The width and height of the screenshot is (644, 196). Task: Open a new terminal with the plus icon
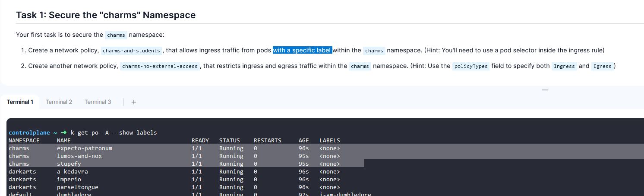click(x=134, y=102)
